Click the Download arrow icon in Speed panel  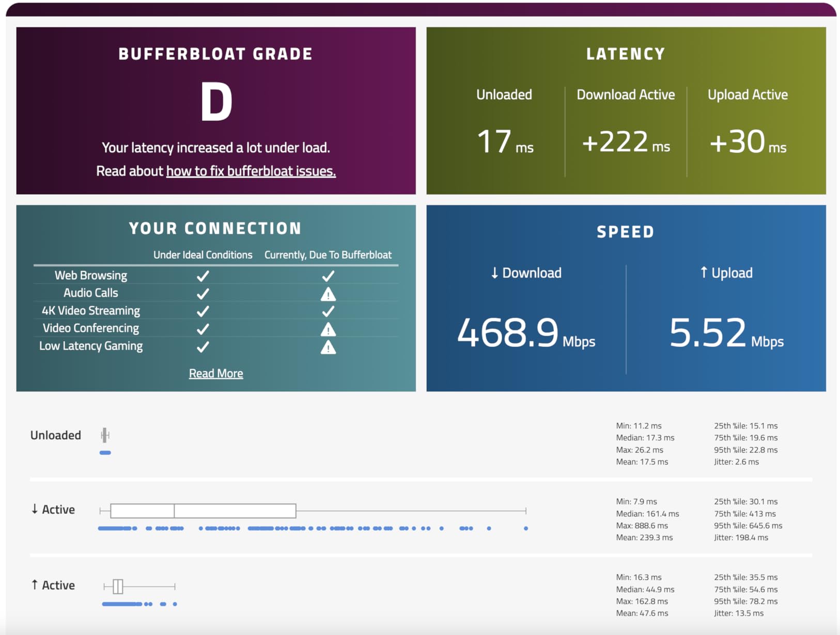(494, 273)
